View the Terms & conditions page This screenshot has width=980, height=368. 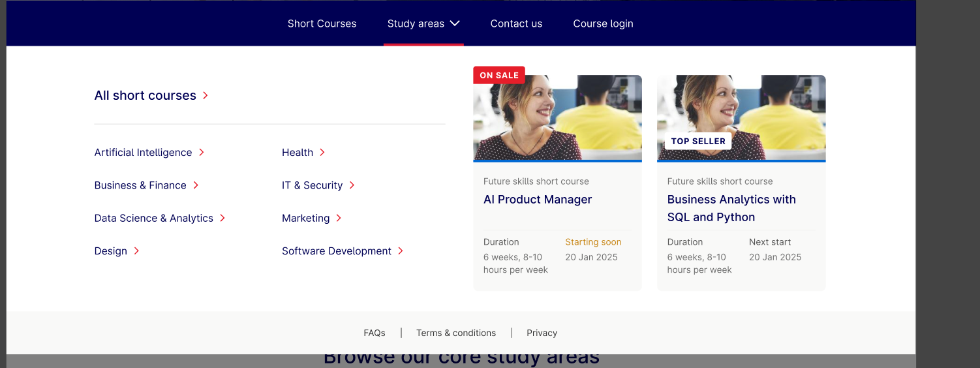tap(456, 333)
